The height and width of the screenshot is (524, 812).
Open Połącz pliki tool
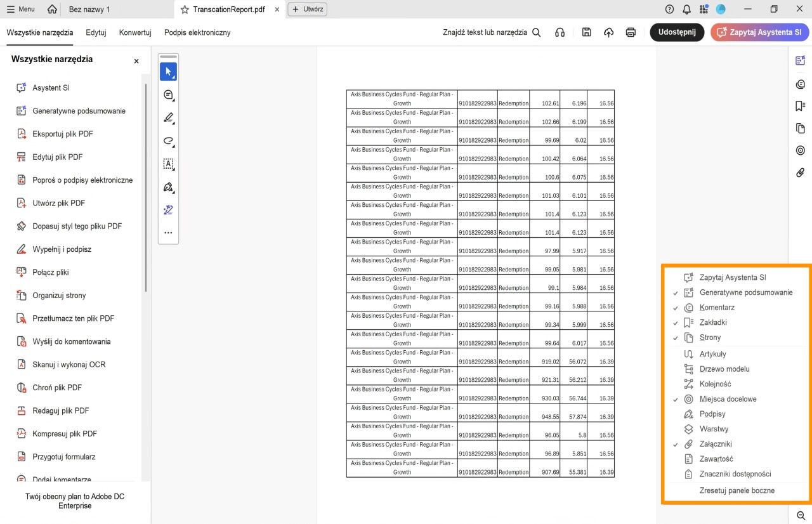click(51, 272)
